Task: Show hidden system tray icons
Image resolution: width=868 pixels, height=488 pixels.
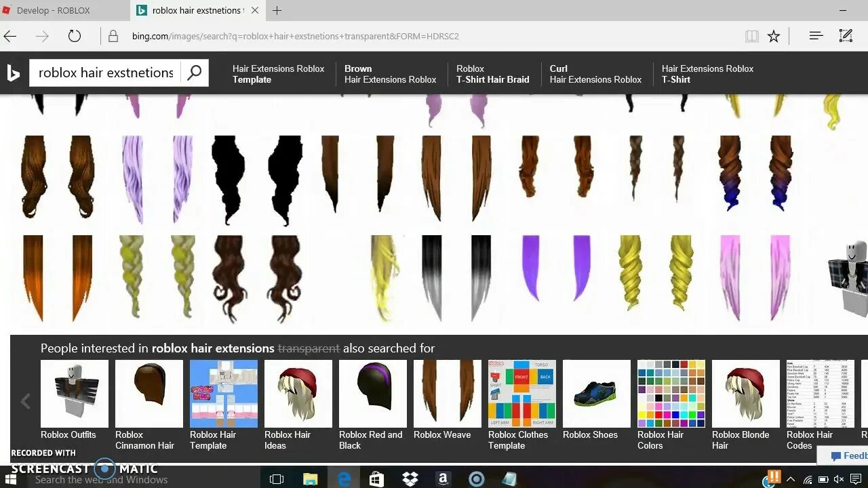Action: pos(791,479)
